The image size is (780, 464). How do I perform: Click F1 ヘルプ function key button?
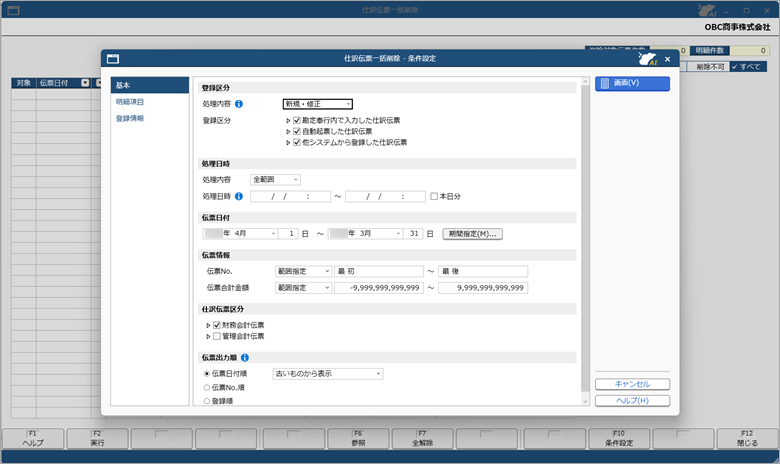tap(33, 439)
